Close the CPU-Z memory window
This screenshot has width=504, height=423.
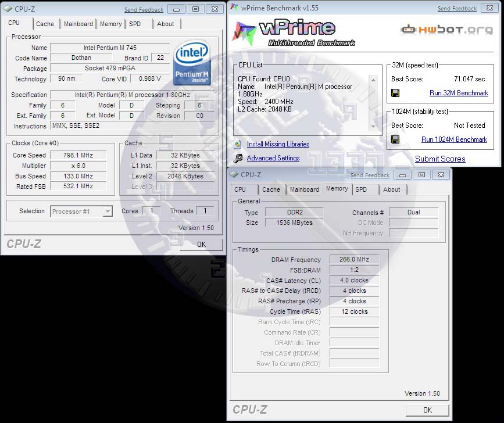(x=441, y=175)
